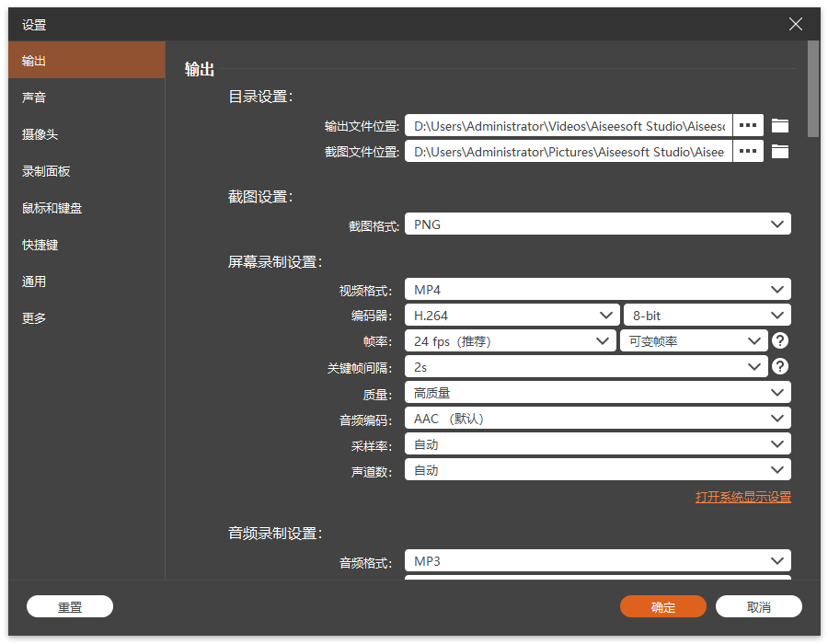This screenshot has width=828, height=644.
Task: Expand the 可变帧率 dropdown
Action: (695, 341)
